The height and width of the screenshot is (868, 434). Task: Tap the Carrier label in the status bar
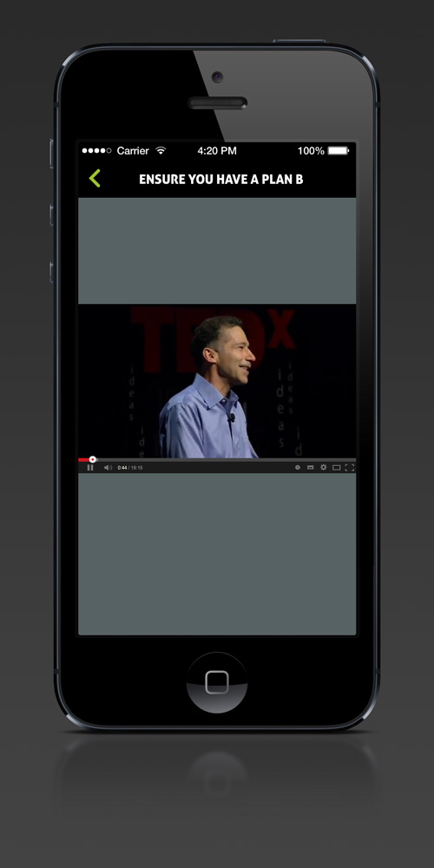coord(133,150)
